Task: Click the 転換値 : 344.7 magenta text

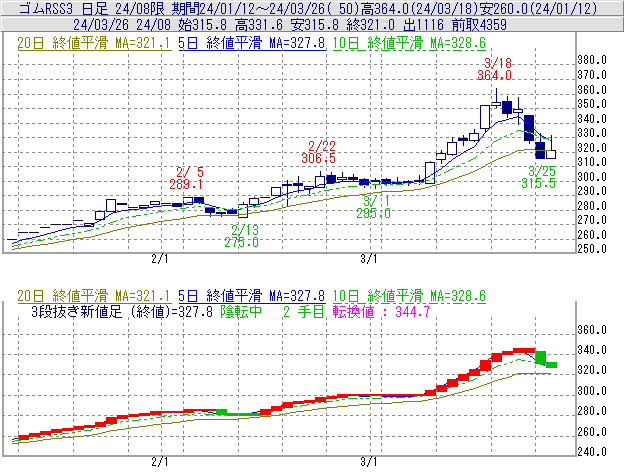Action: 381,311
